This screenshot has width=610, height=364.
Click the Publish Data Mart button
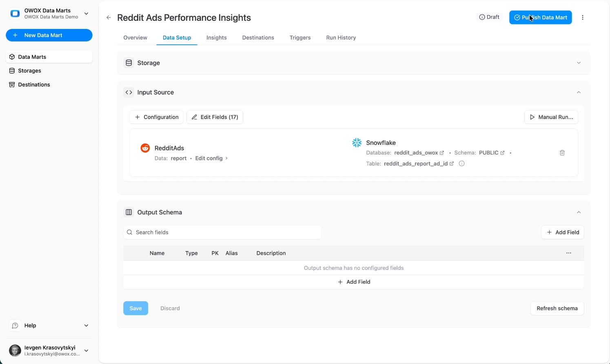click(x=540, y=17)
